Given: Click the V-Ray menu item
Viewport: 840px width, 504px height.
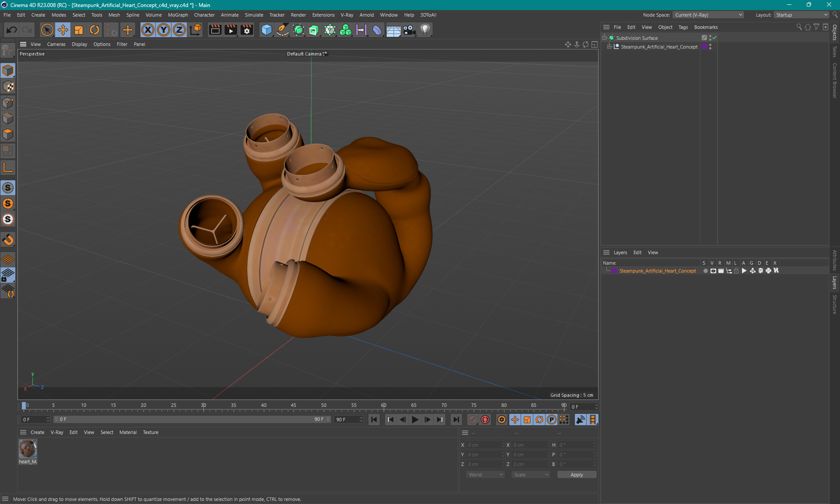Looking at the screenshot, I should tap(347, 14).
